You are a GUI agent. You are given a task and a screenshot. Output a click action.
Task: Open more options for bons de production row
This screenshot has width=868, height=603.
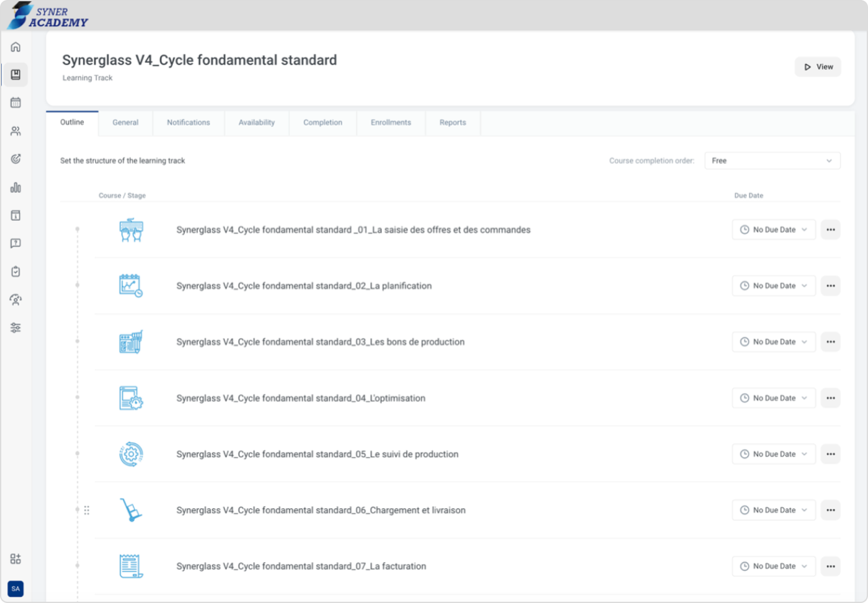pyautogui.click(x=830, y=342)
